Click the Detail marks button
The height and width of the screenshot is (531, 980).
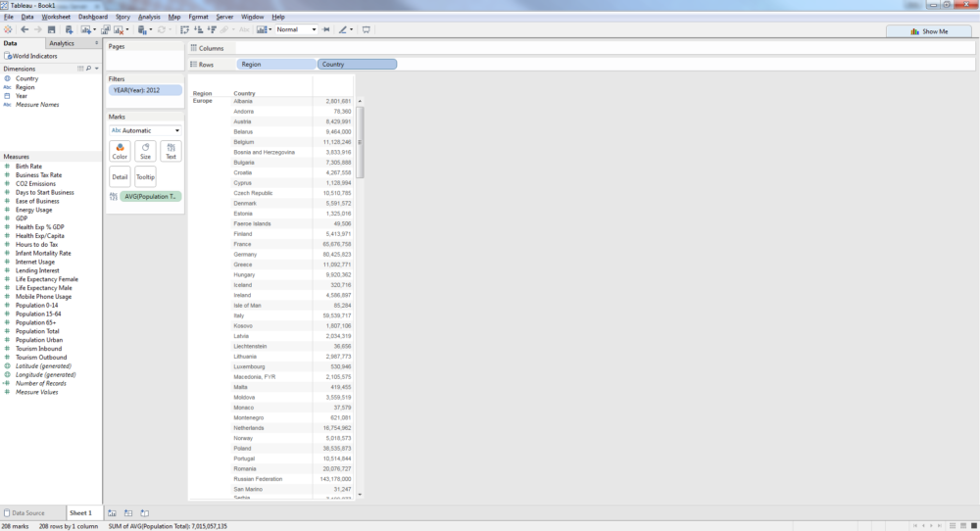pyautogui.click(x=120, y=177)
